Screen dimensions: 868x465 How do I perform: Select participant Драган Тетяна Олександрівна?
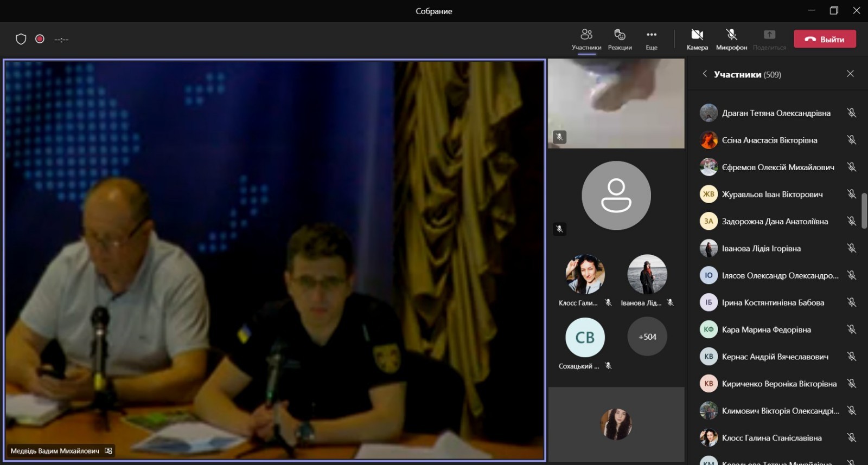pyautogui.click(x=776, y=113)
